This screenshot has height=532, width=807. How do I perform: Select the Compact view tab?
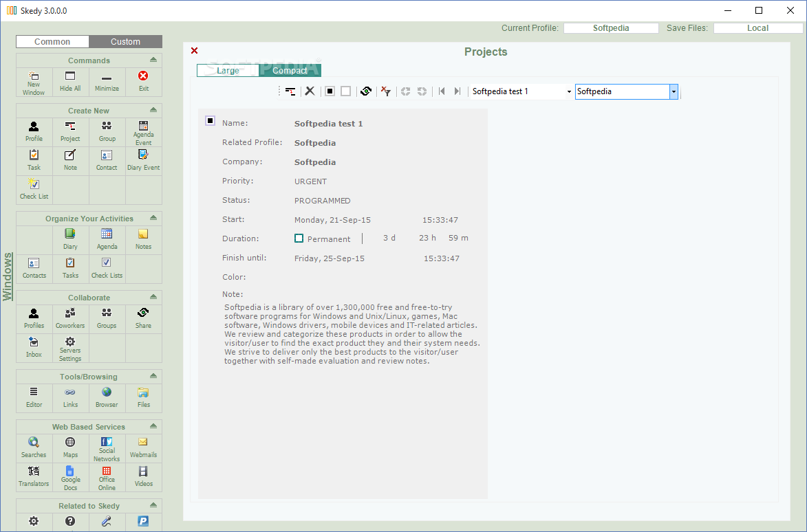(290, 70)
